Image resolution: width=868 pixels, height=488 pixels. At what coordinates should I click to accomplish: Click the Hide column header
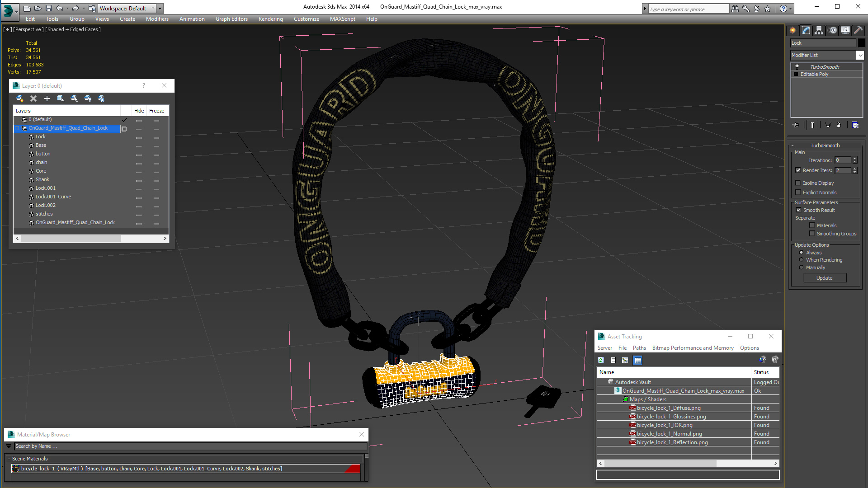(x=139, y=111)
